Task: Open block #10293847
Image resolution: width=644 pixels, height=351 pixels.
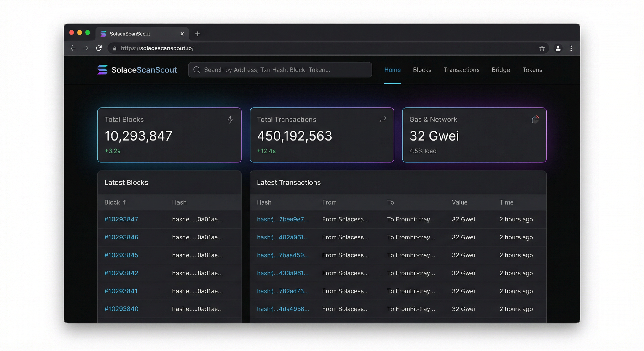Action: (x=121, y=219)
